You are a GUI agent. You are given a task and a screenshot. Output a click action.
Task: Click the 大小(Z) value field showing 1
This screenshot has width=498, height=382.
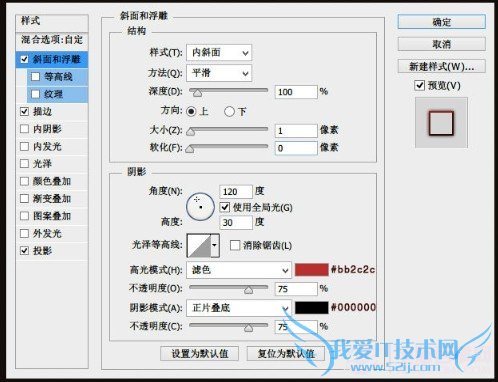point(296,131)
